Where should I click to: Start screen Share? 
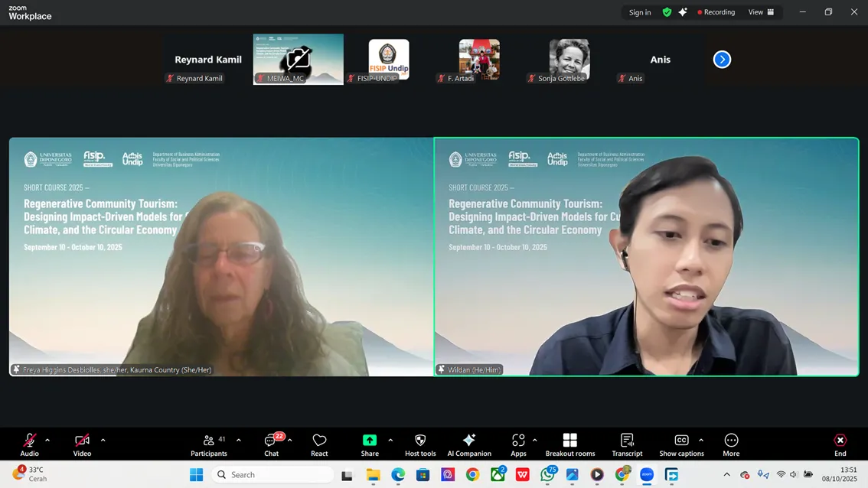tap(370, 444)
